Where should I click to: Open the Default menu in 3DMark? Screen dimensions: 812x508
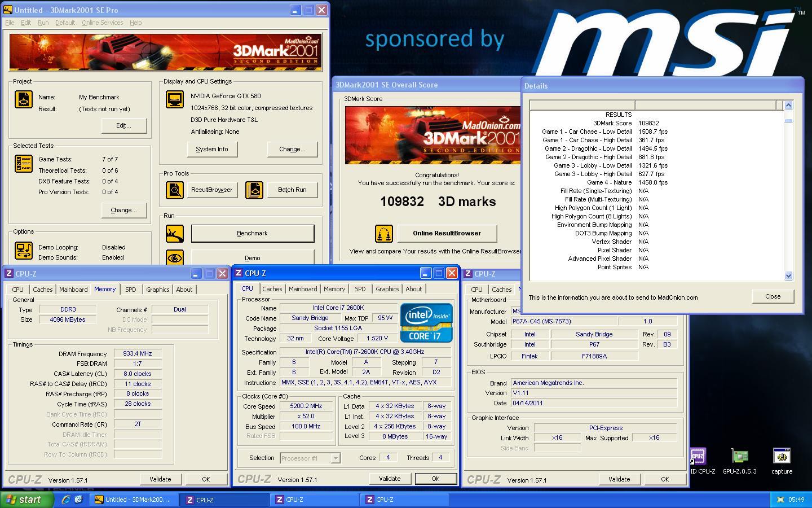tap(65, 23)
